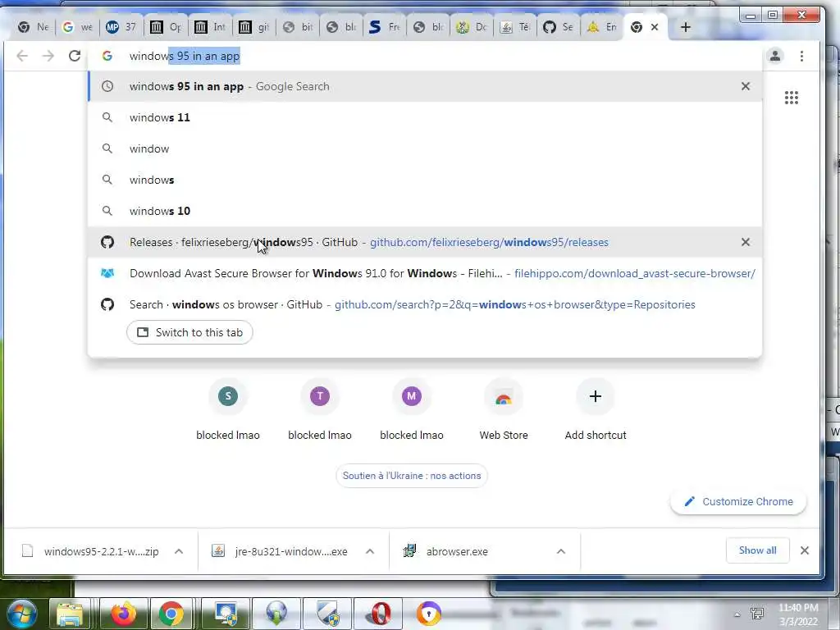840x630 pixels.
Task: Click the Customize Chrome button
Action: coord(738,501)
